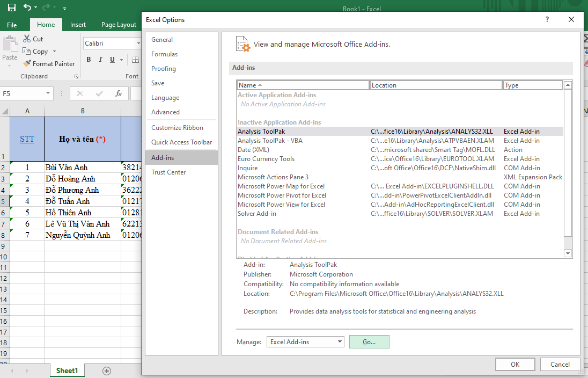
Task: Toggle Bold formatting
Action: point(89,59)
